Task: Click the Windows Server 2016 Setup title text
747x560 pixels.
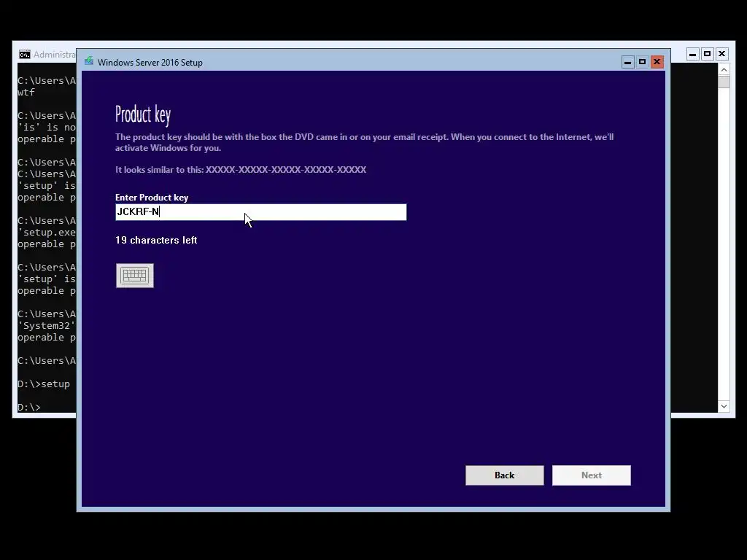Action: coord(150,63)
